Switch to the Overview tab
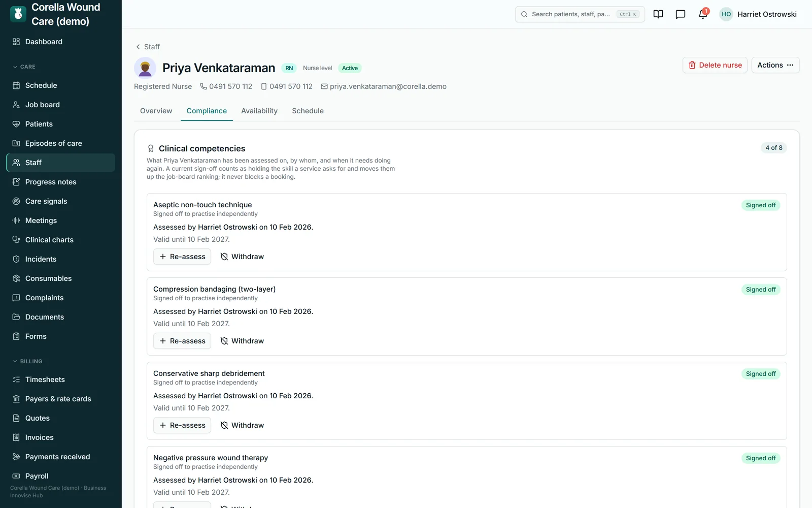The height and width of the screenshot is (508, 812). point(156,111)
